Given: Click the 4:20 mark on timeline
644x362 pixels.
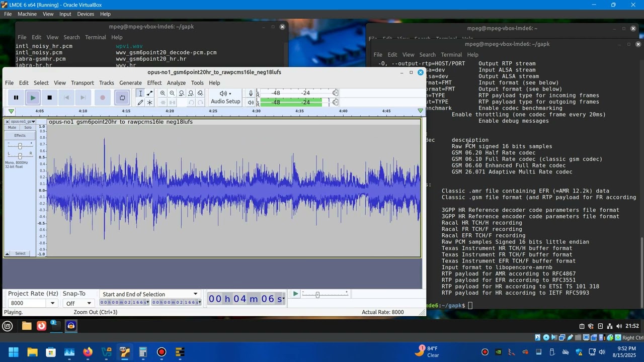Looking at the screenshot, I should tap(170, 111).
